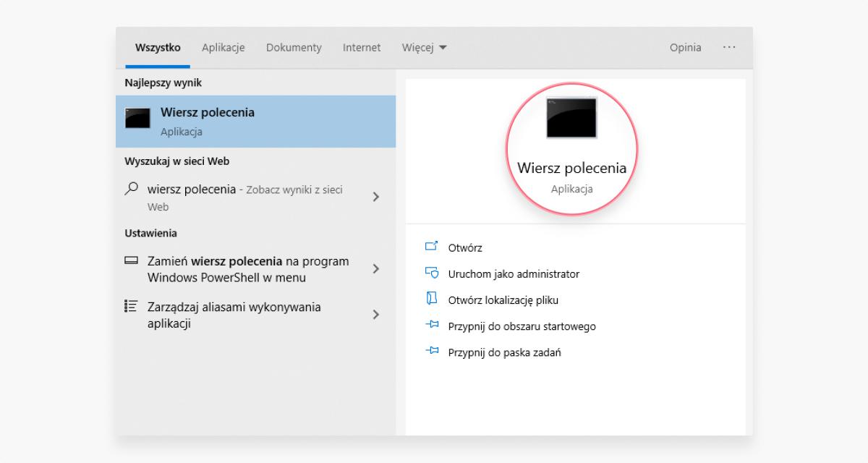Choose Przypnij do obszaru startowego
This screenshot has height=463, width=868.
click(522, 326)
